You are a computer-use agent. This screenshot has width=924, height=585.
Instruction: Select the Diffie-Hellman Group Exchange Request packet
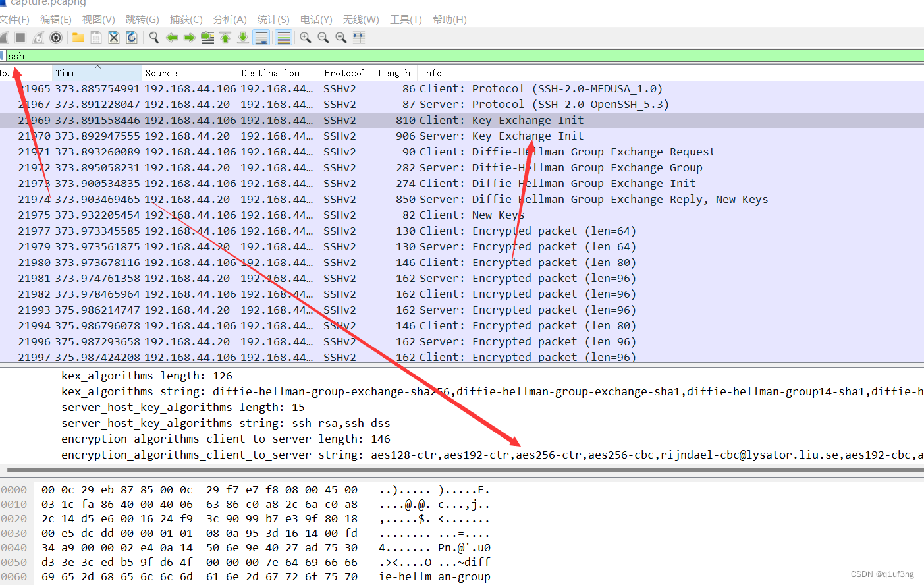pos(462,152)
